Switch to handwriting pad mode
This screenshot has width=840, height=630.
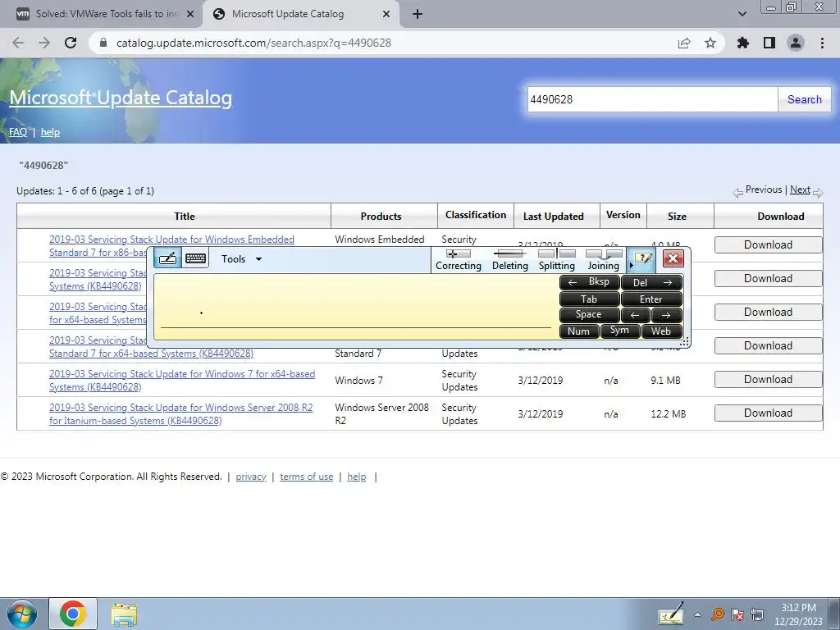(167, 258)
